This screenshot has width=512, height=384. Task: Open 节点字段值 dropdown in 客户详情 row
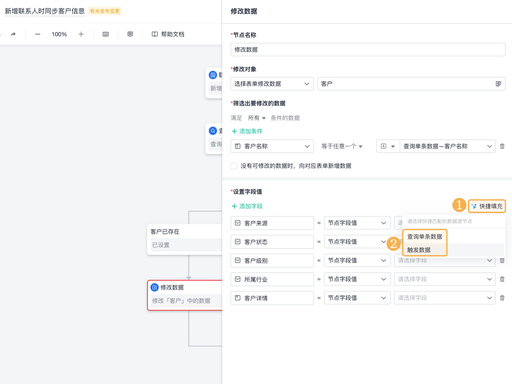click(x=357, y=298)
